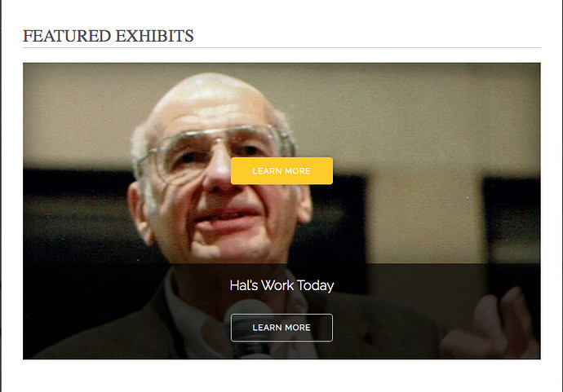Viewport: 563px width, 392px height.
Task: Click the FEATURED EXHIBITS heading
Action: 108,36
